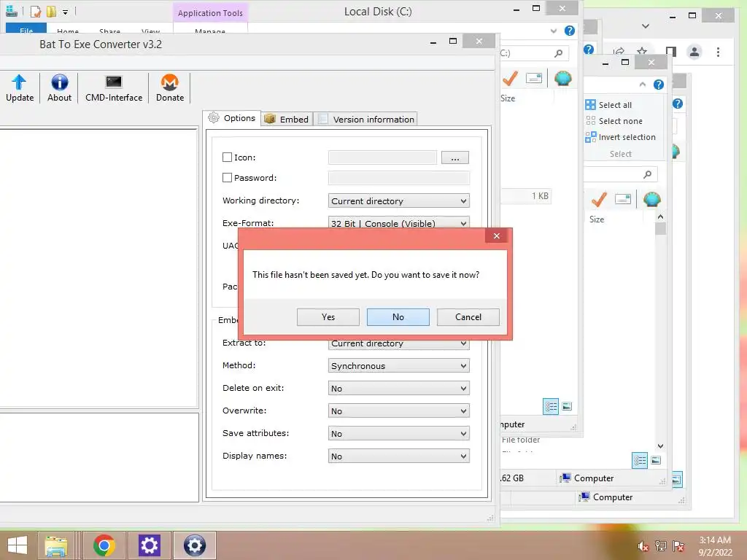Switch to the Options tab
This screenshot has height=560, width=747.
pos(232,118)
